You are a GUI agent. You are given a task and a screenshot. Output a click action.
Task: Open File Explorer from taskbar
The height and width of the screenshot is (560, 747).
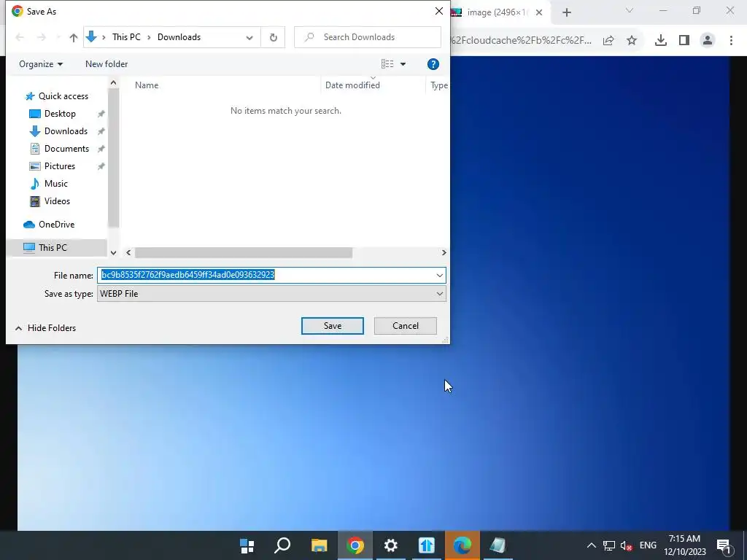coord(319,545)
